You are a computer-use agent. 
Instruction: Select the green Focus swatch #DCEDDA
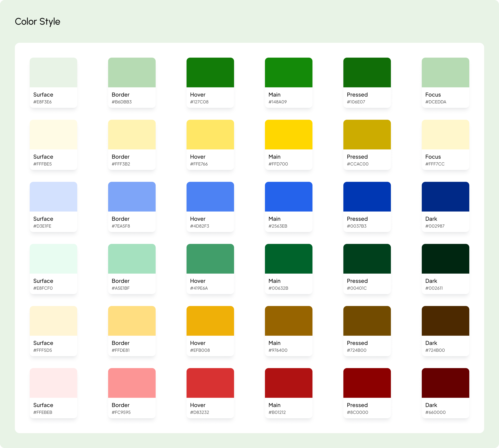pyautogui.click(x=445, y=72)
